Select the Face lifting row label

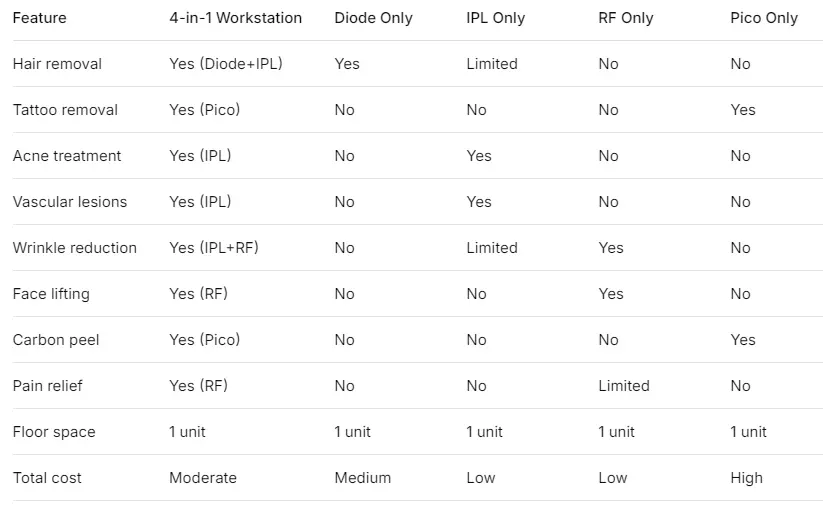pos(51,294)
